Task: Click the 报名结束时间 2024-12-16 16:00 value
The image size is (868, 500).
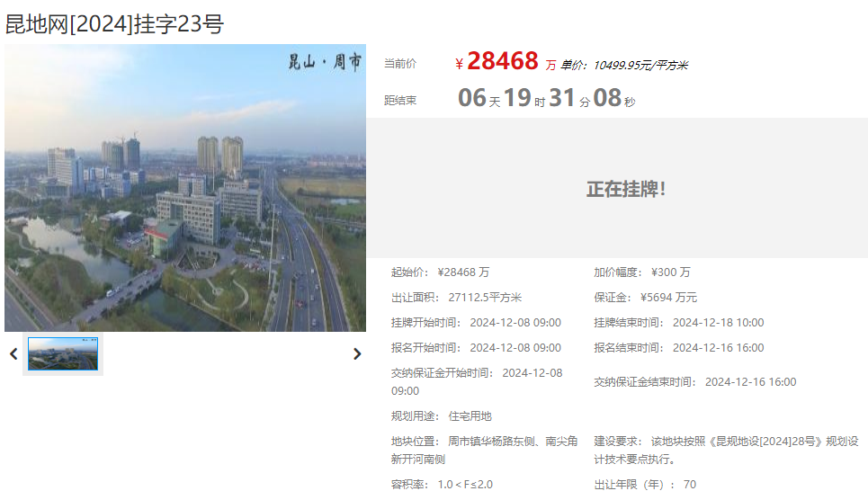Action: pos(718,348)
